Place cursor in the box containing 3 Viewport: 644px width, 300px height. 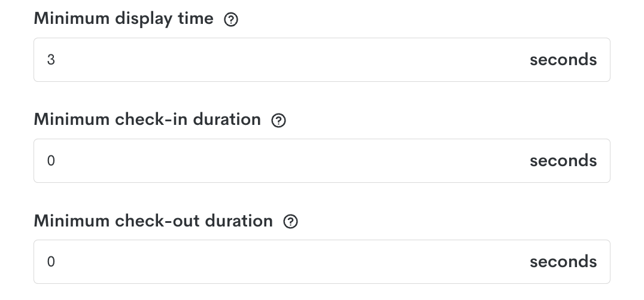[x=321, y=60]
